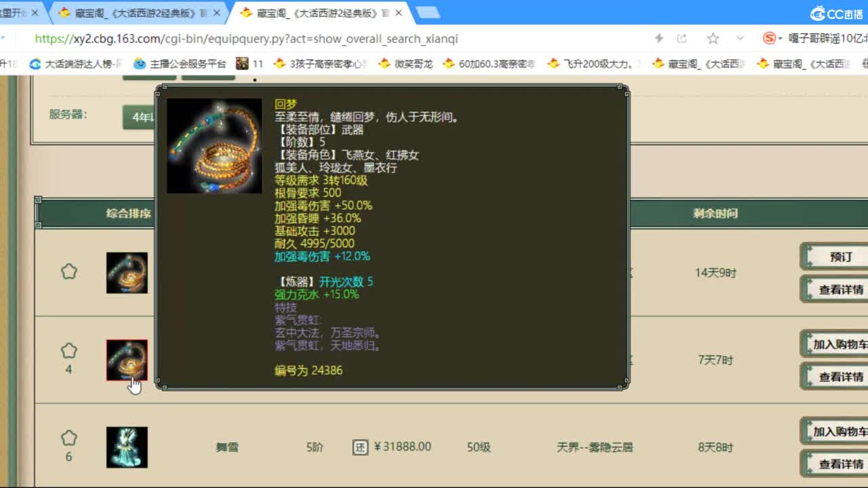Click the large 回梦 weapon image in tooltip
868x488 pixels.
pyautogui.click(x=214, y=146)
